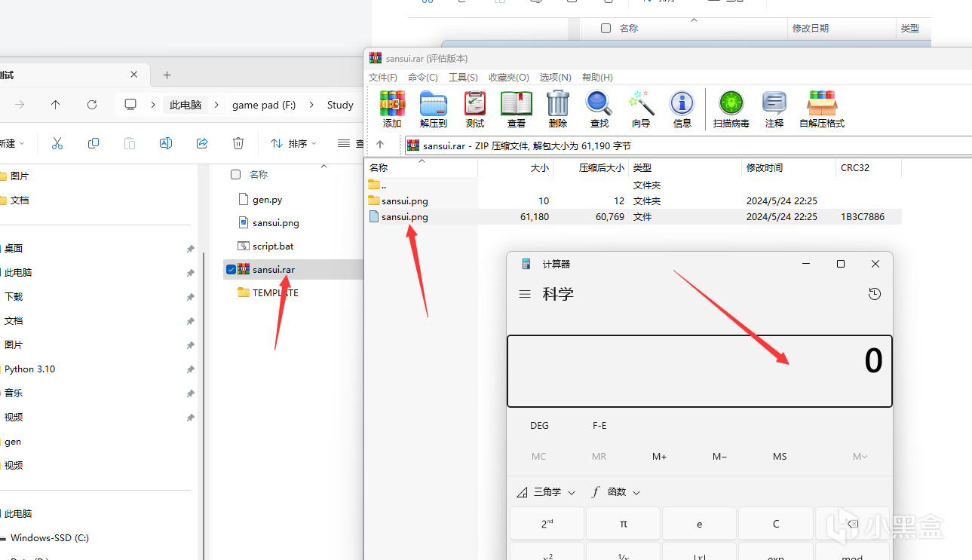Open the Calculator navigation hamburger menu
The width and height of the screenshot is (972, 560).
[x=525, y=294]
